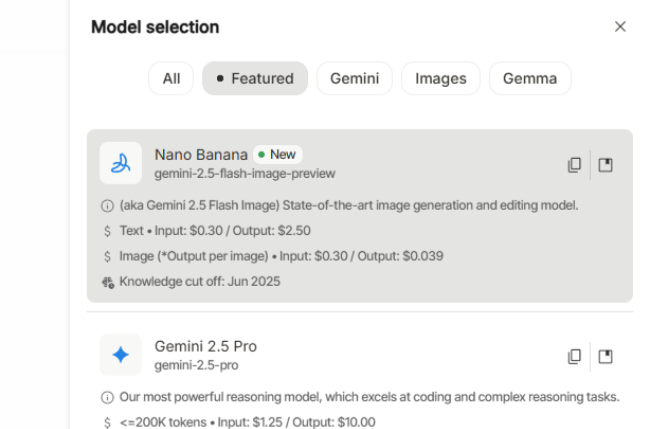
Task: Select the Gemini filter chip
Action: tap(354, 78)
